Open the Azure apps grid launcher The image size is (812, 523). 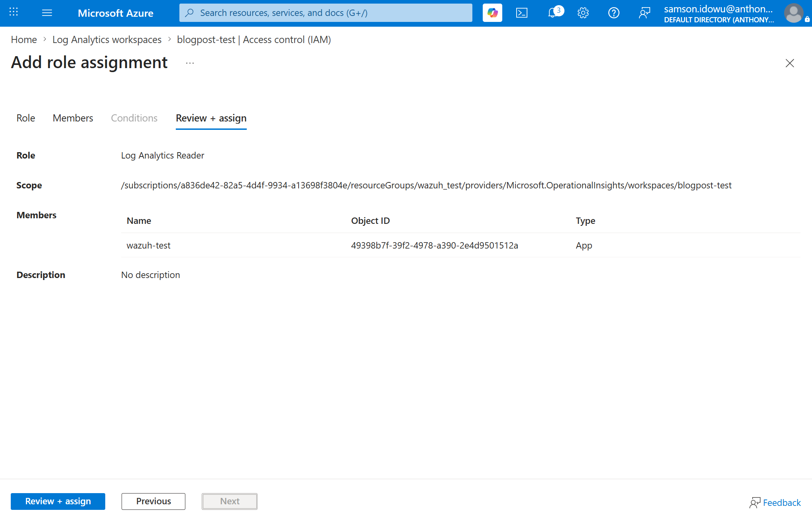pyautogui.click(x=14, y=13)
